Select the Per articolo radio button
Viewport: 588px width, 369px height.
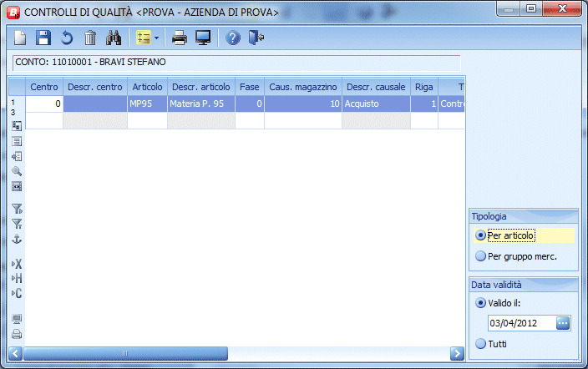480,235
